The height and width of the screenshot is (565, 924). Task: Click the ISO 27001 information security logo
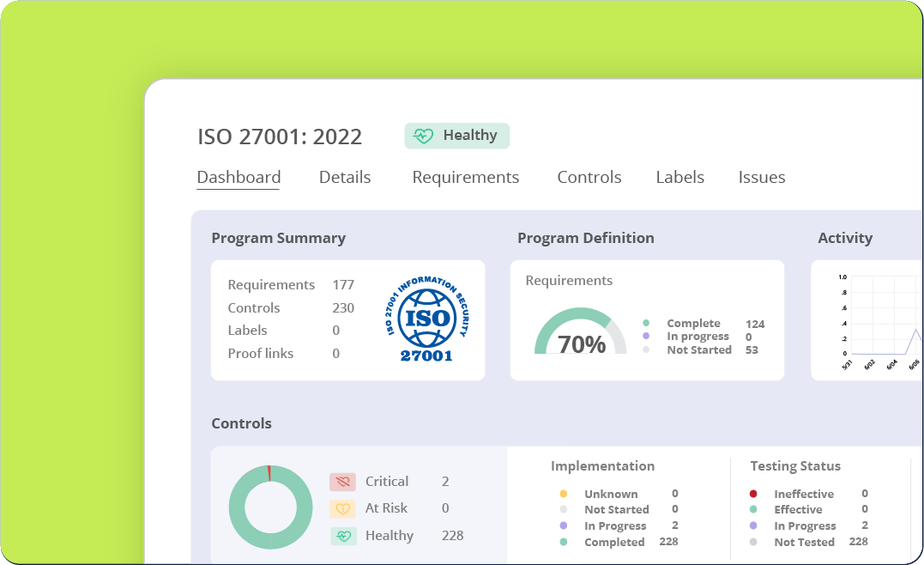point(426,319)
